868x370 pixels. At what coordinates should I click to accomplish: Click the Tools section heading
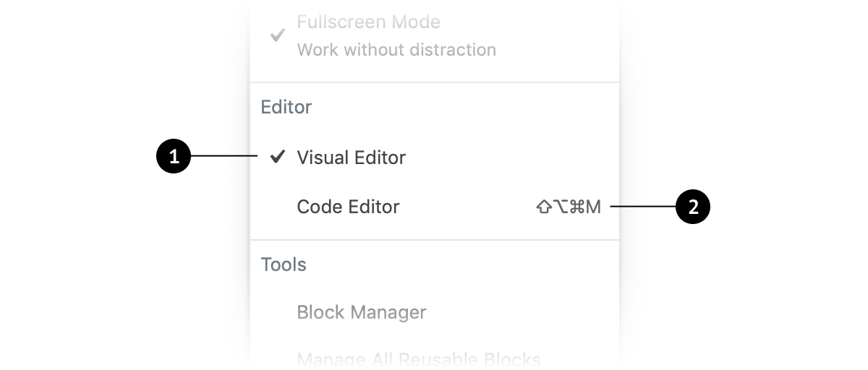click(x=284, y=264)
